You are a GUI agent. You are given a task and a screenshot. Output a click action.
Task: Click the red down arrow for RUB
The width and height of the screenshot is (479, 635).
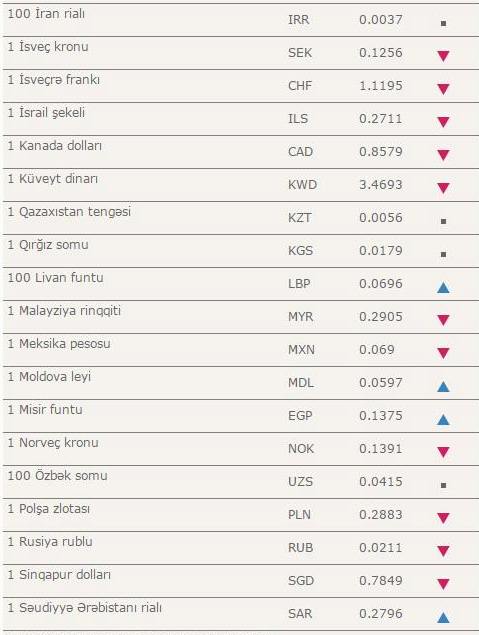click(443, 551)
